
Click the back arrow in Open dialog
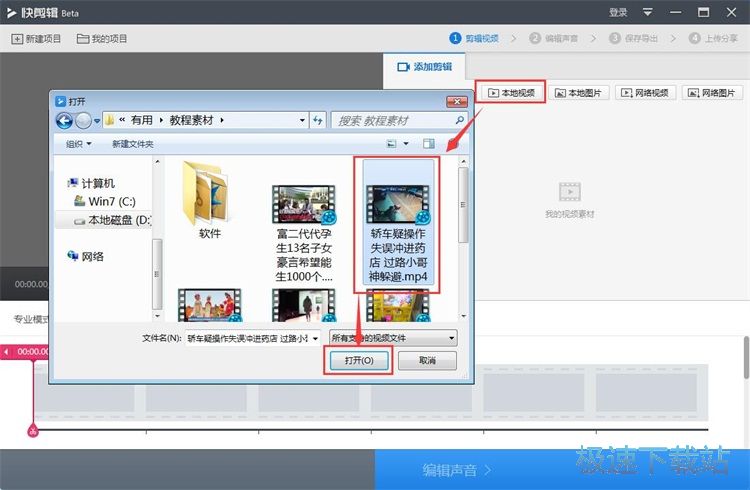pos(64,121)
